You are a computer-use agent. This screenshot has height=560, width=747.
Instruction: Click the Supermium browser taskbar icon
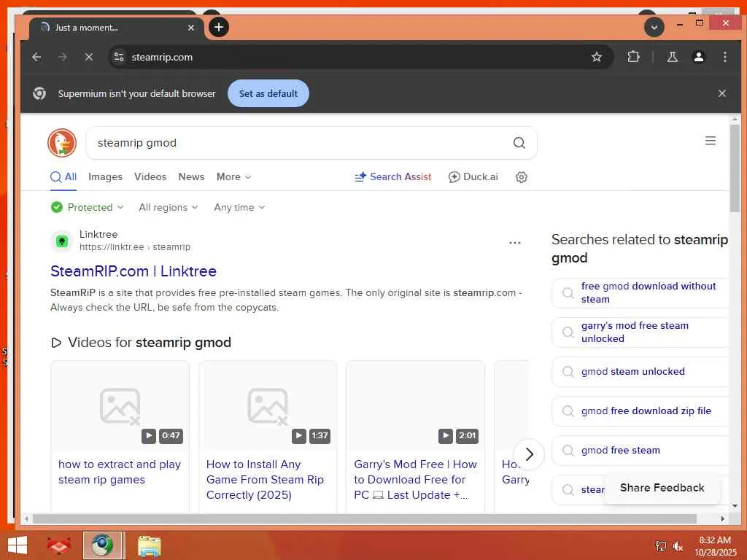(102, 545)
